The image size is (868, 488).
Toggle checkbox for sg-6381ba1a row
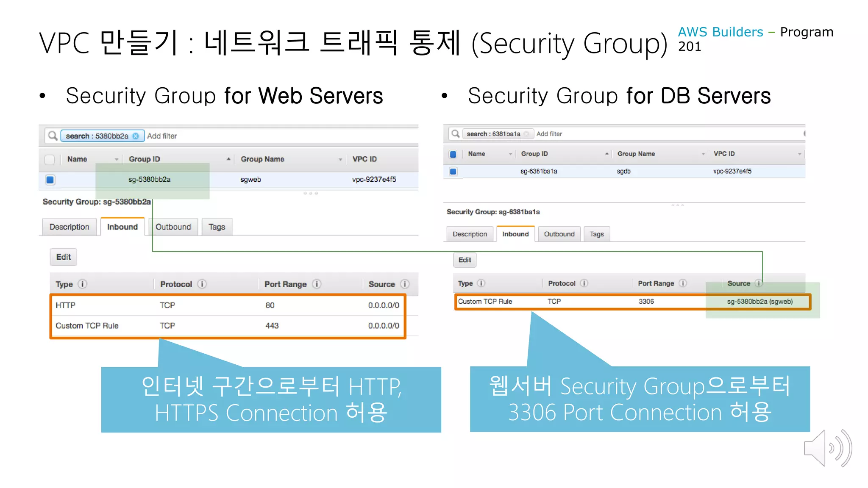point(453,172)
